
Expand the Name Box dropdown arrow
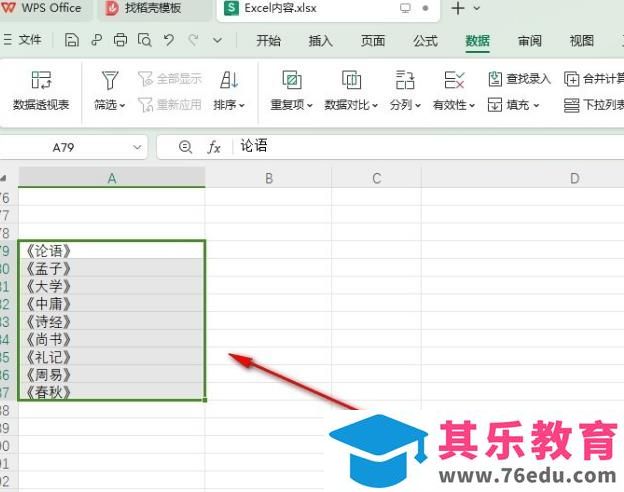pyautogui.click(x=137, y=148)
